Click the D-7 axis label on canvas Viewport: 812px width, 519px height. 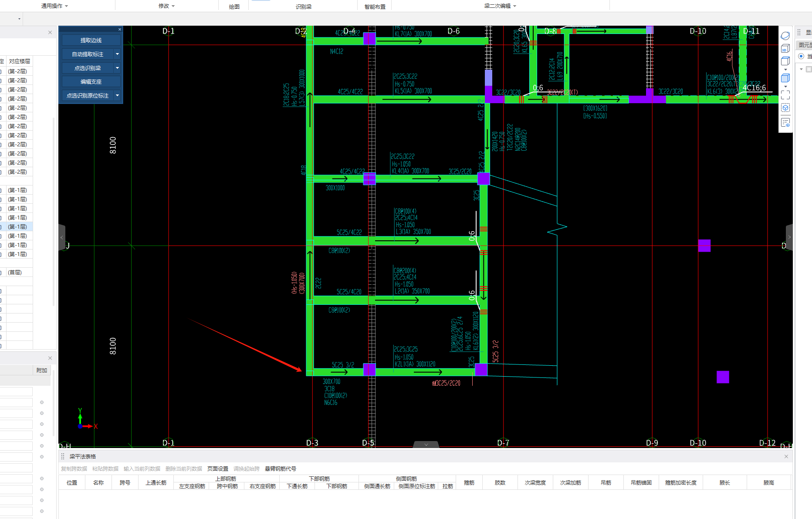click(503, 443)
